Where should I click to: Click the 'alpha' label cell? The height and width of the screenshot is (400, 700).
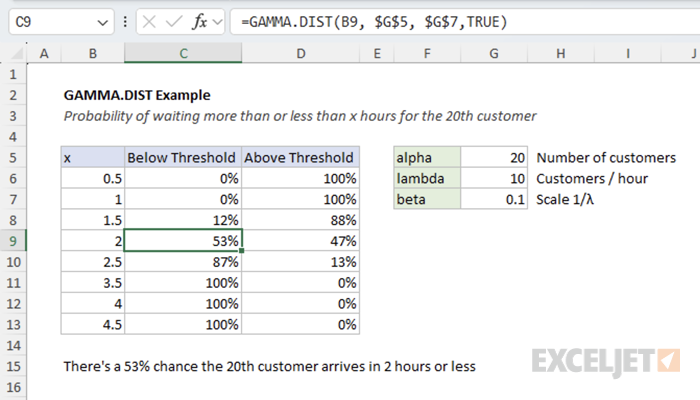click(x=427, y=158)
